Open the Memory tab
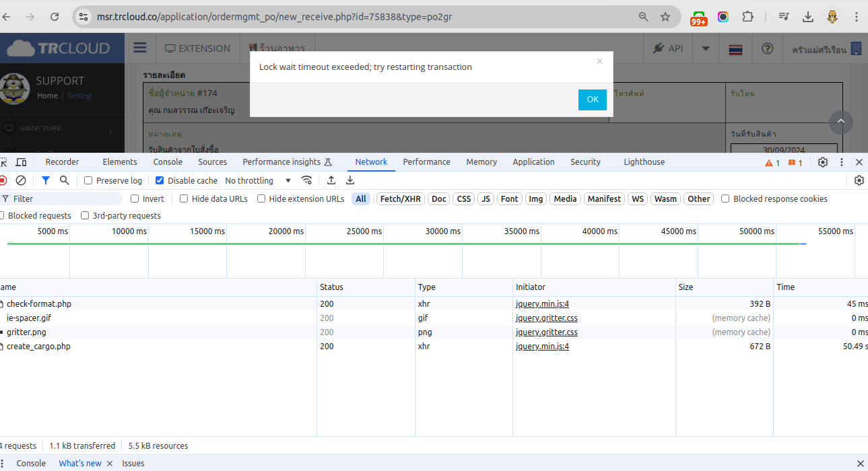 point(481,162)
